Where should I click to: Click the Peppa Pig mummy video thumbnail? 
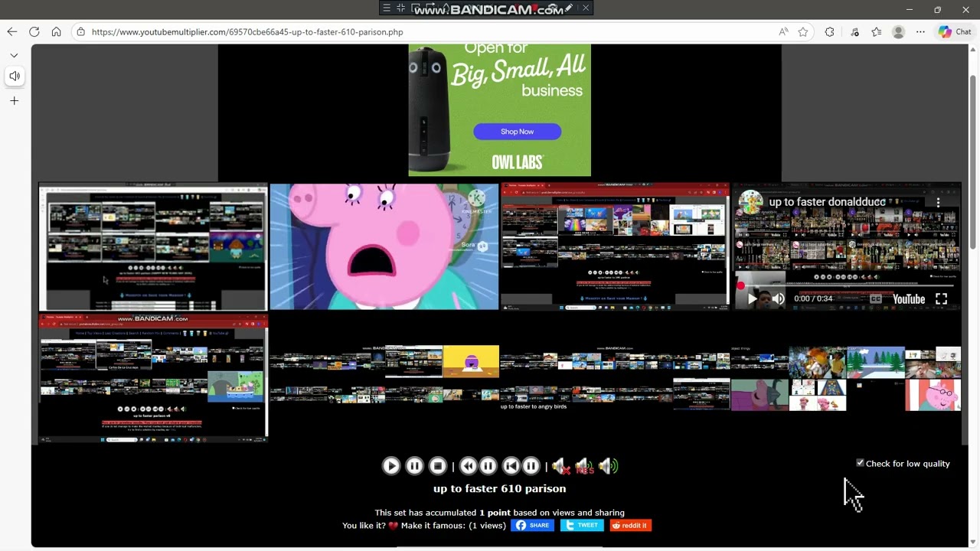384,246
